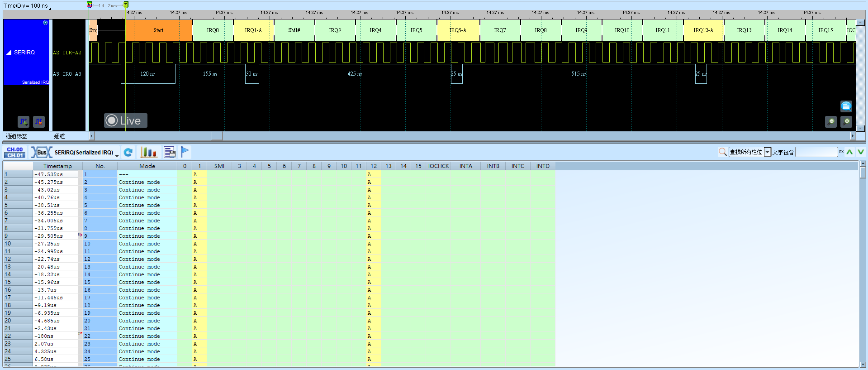Click the IOCHCK column header

(438, 166)
